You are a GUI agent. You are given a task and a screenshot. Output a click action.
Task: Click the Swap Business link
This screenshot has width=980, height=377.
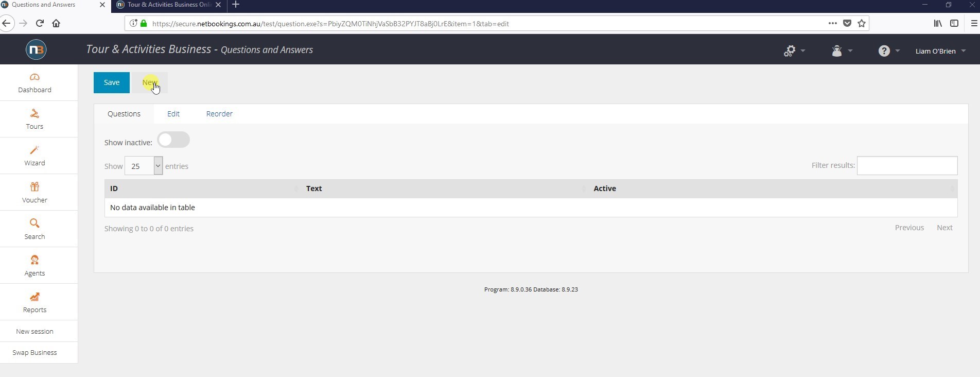click(34, 352)
